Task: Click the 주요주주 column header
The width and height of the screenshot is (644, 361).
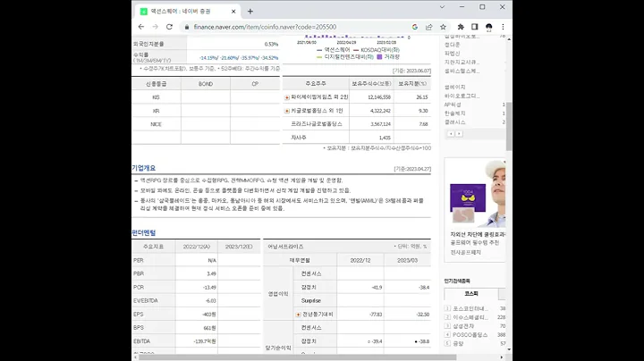Action: click(316, 84)
